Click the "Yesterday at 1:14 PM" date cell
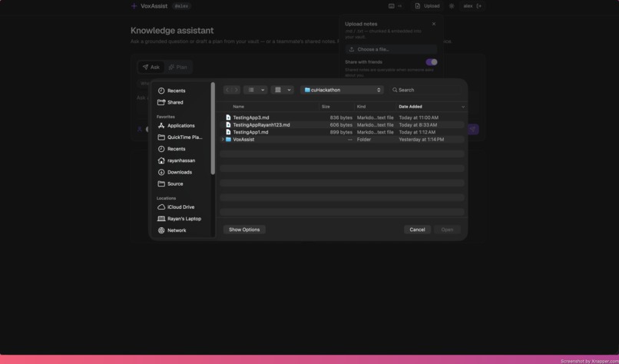Image resolution: width=619 pixels, height=364 pixels. (421, 139)
